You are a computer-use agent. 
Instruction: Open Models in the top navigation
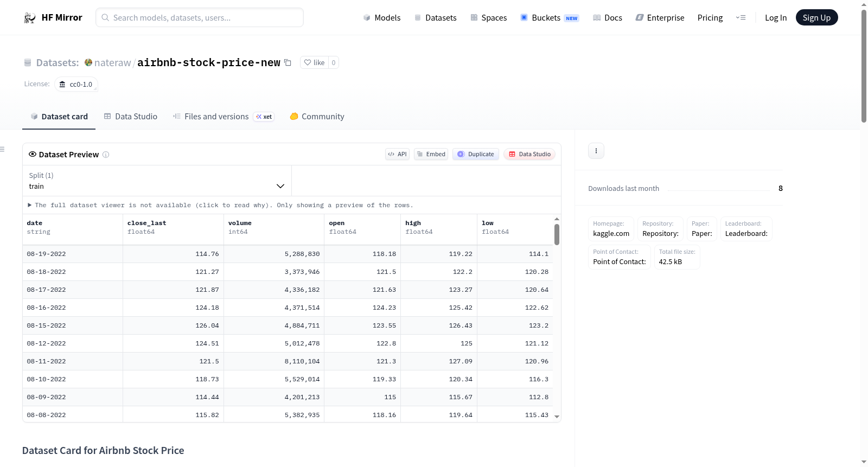click(x=382, y=18)
